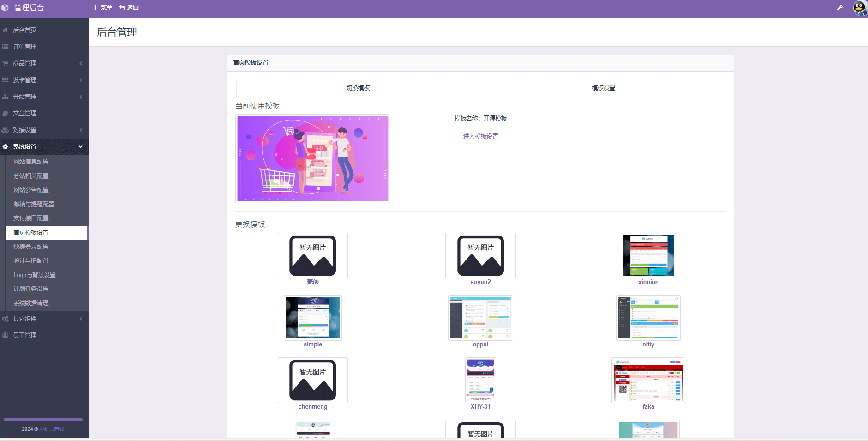Expand the 其它组件 menu

tap(82, 319)
